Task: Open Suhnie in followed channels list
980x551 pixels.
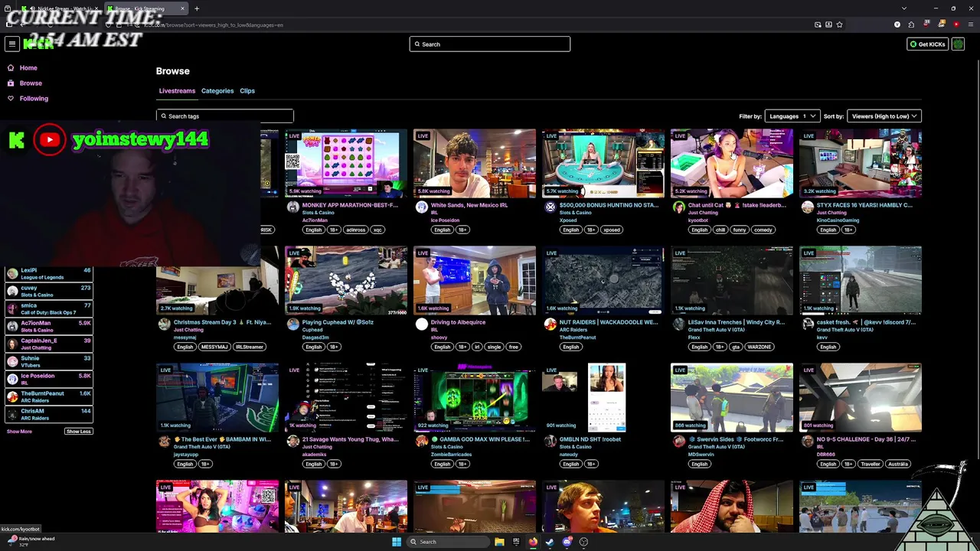Action: coord(50,361)
